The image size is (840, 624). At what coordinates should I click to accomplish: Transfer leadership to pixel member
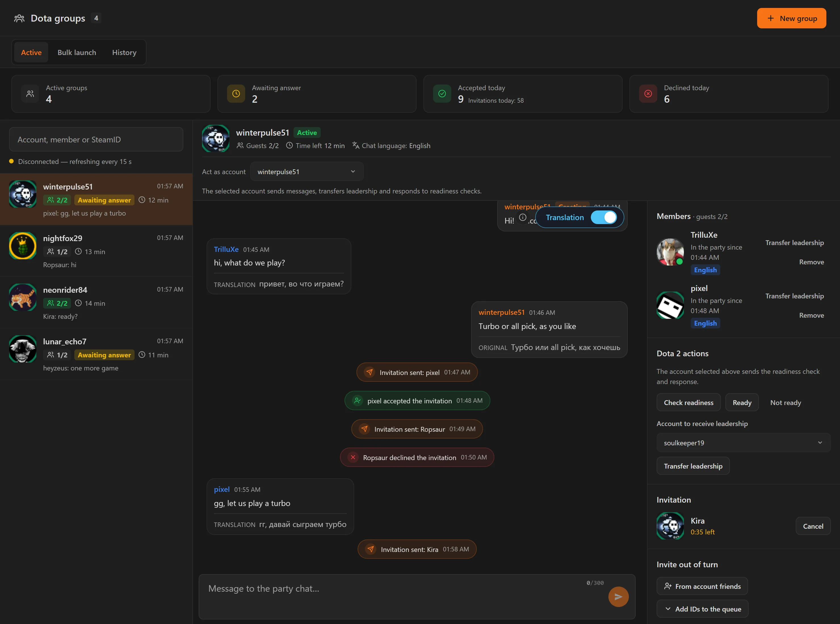795,296
